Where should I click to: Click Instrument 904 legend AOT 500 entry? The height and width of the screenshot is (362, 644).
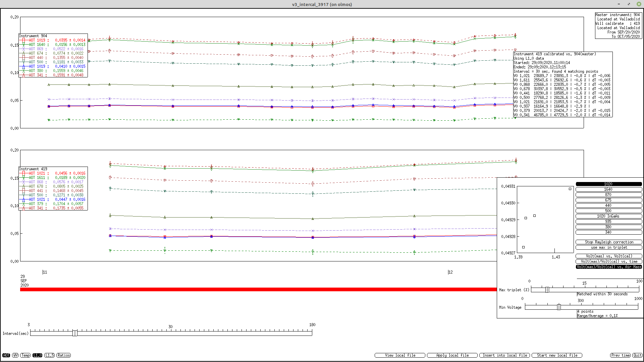pos(53,62)
